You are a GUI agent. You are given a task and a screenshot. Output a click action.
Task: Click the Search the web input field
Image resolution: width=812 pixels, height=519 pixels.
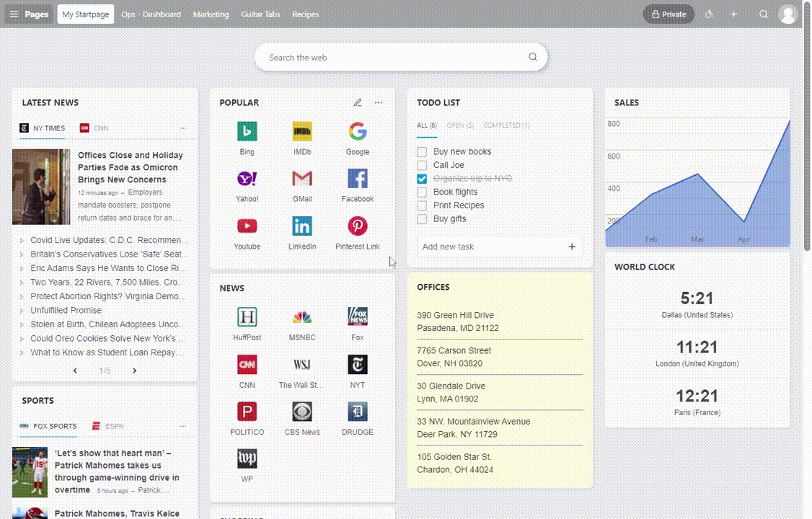point(401,57)
